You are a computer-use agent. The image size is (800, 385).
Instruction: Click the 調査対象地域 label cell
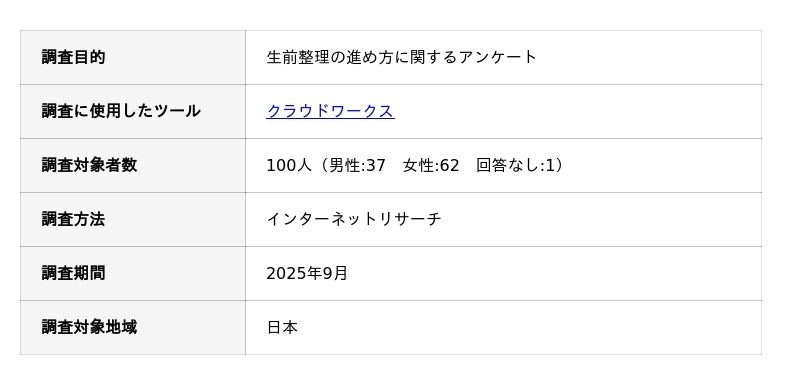(x=133, y=327)
